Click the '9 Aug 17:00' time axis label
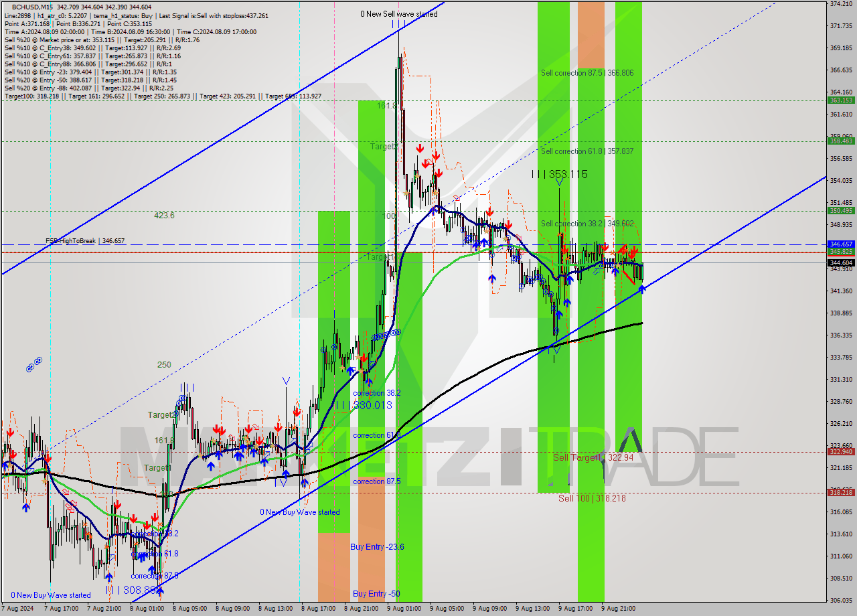 pyautogui.click(x=577, y=609)
